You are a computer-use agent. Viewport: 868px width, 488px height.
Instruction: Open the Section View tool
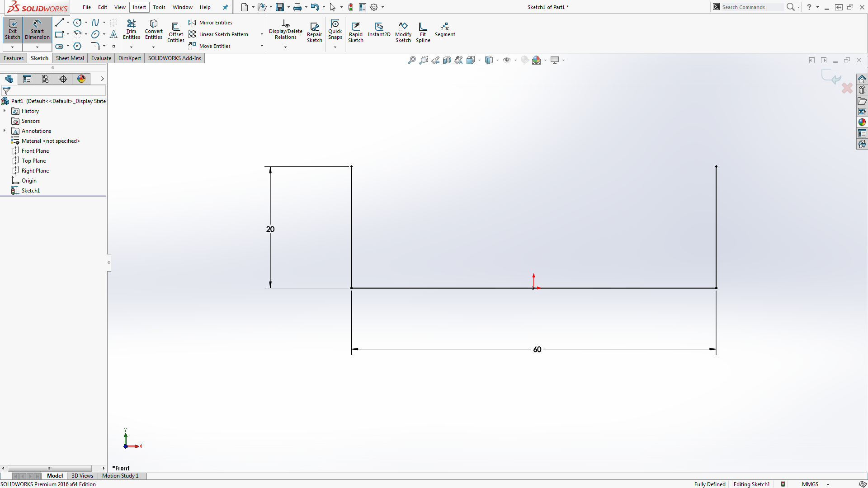[x=447, y=60]
